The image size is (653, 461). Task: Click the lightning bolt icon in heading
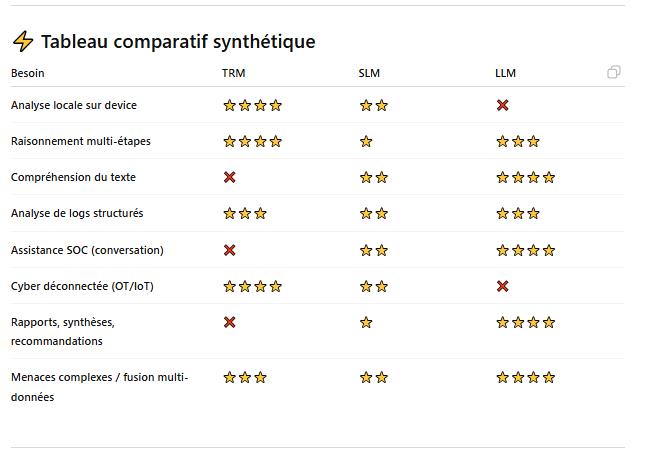pyautogui.click(x=22, y=41)
